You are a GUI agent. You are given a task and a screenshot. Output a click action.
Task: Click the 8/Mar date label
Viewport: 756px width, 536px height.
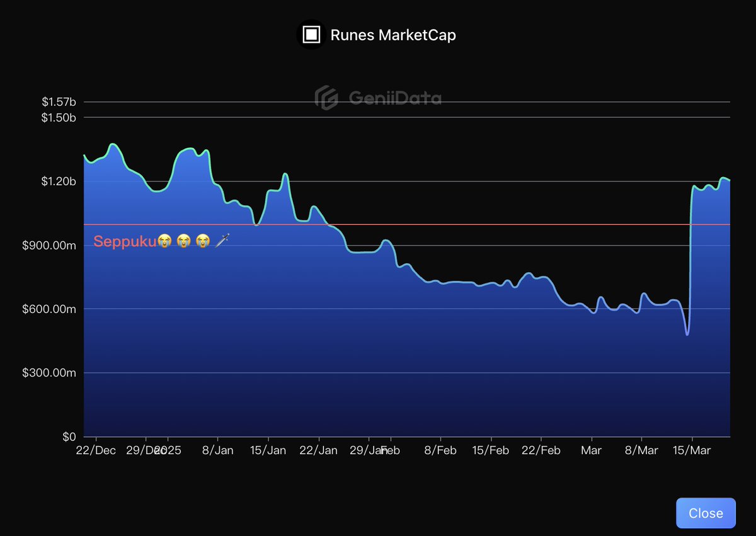[641, 450]
